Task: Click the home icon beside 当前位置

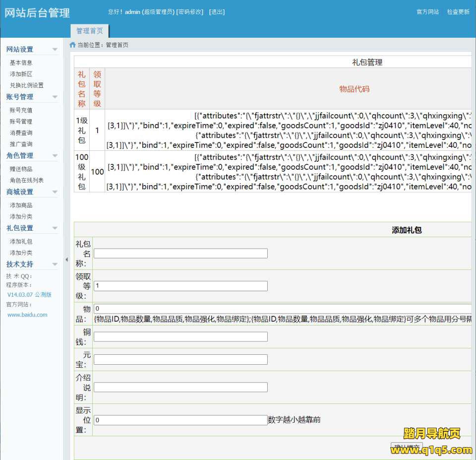Action: pos(72,45)
